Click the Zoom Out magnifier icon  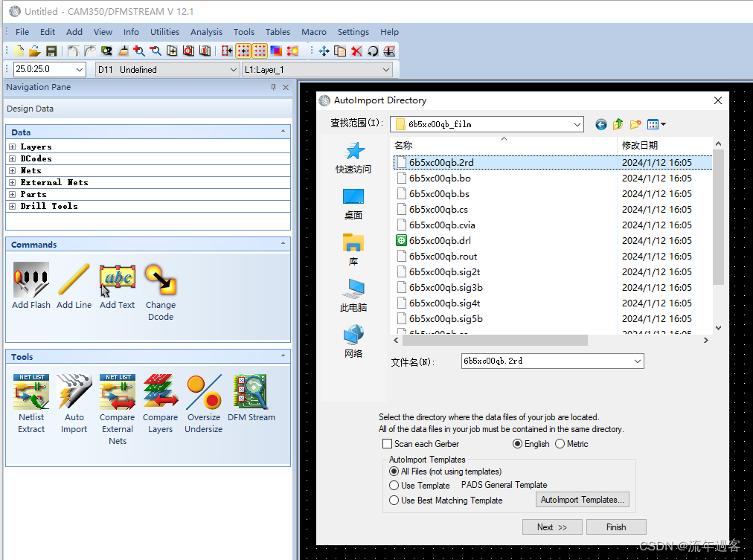click(155, 51)
